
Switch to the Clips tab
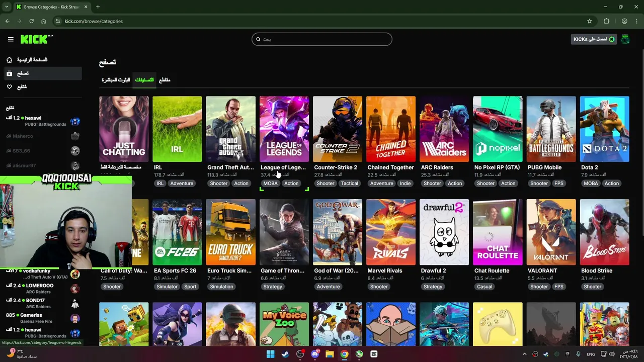point(165,80)
